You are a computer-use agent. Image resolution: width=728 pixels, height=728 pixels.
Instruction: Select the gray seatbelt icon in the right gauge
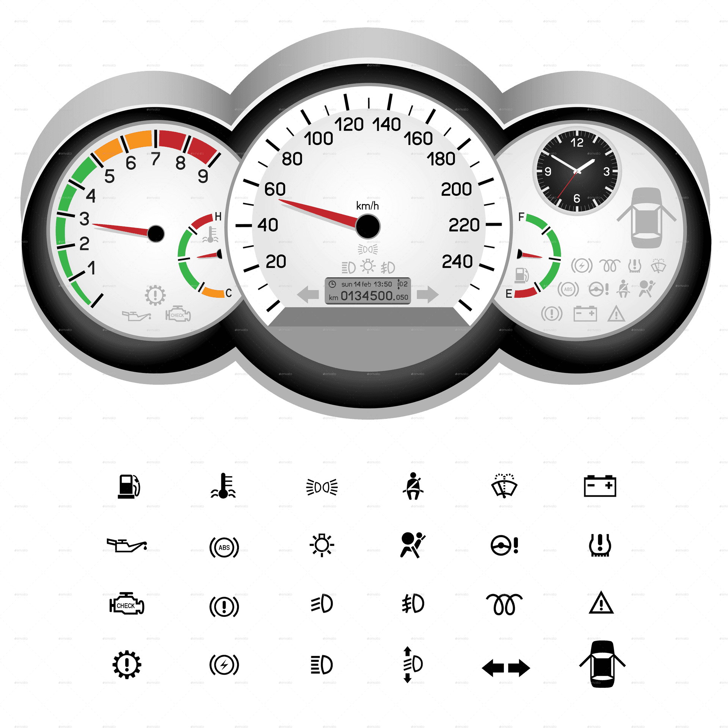click(623, 289)
